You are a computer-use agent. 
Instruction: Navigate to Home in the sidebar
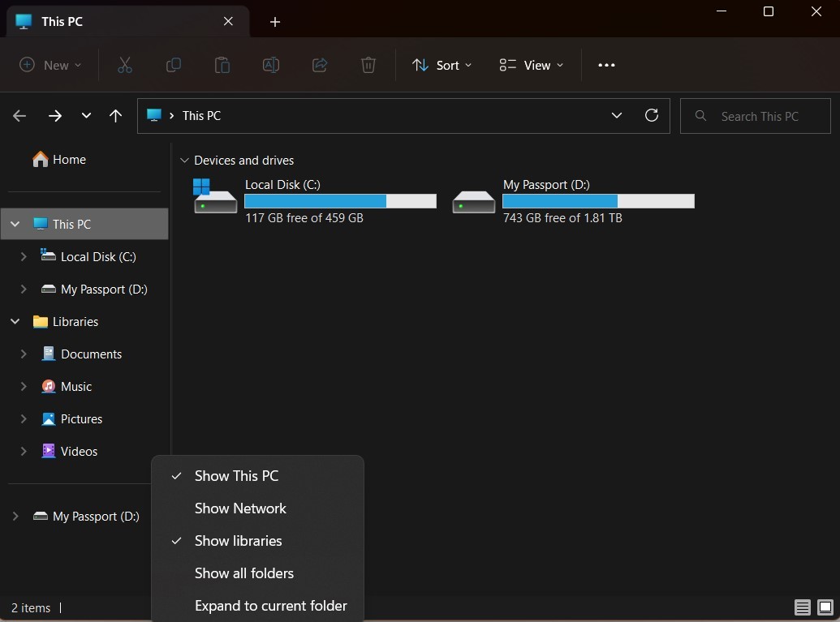(x=67, y=159)
